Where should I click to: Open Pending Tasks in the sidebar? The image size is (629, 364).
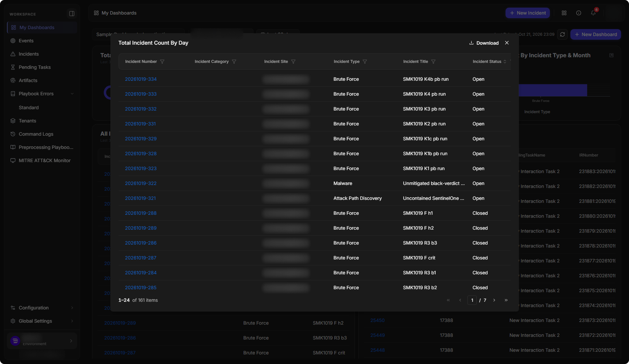tap(42, 67)
